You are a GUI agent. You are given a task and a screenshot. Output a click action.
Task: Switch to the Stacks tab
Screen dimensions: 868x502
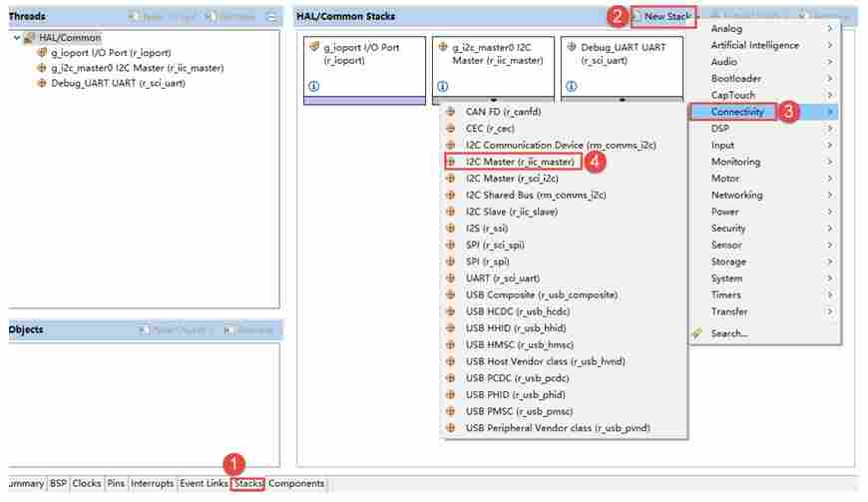[x=248, y=484]
